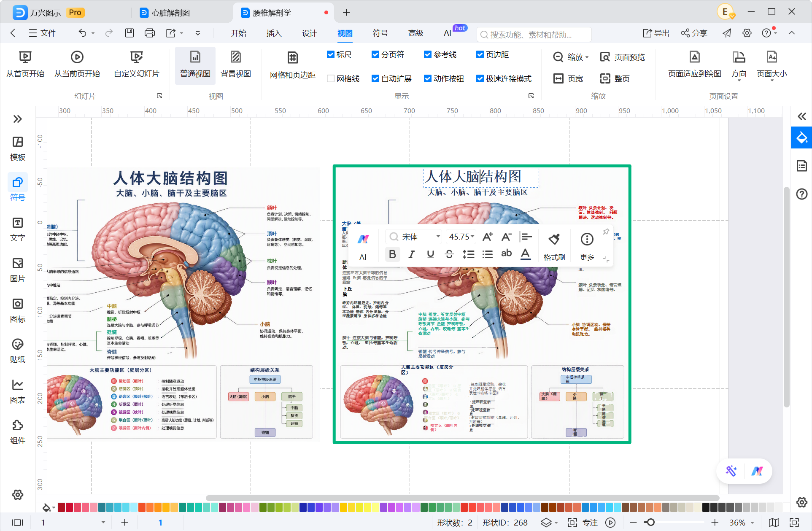Toggle the 标尺 ruler checkbox

click(331, 54)
